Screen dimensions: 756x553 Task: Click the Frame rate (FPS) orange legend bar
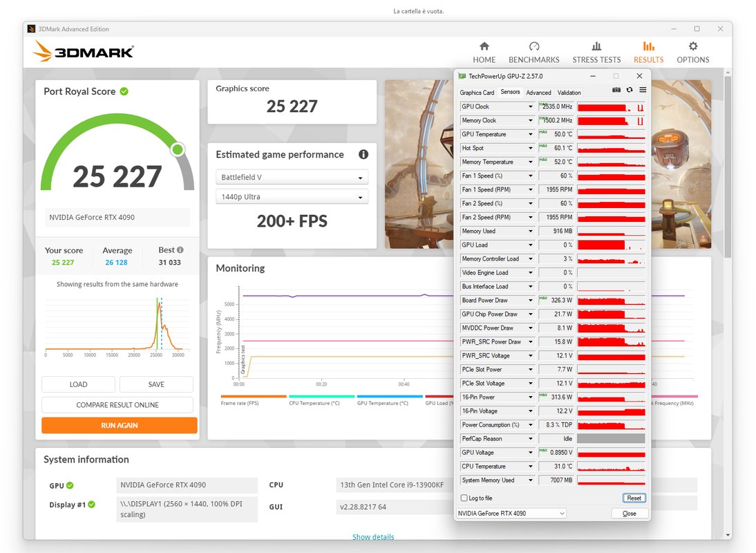[254, 396]
